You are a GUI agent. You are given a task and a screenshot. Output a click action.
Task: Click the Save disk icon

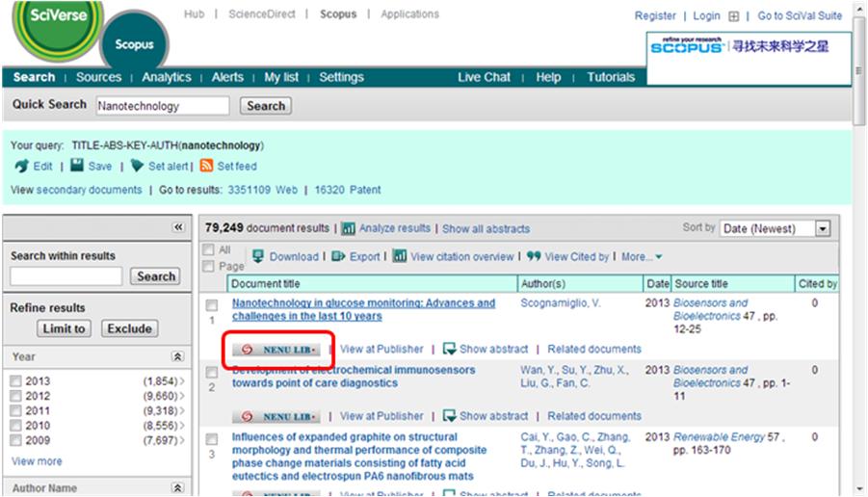pos(77,167)
